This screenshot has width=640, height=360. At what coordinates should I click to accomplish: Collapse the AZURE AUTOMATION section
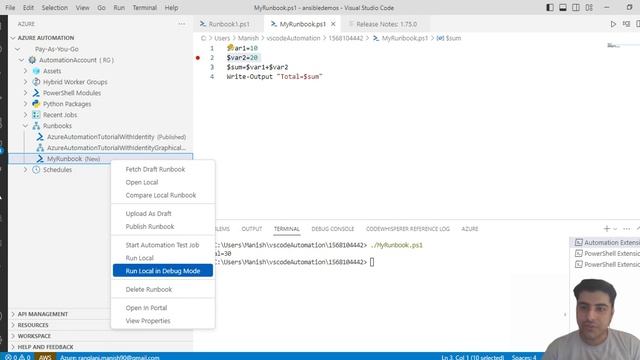coord(13,38)
